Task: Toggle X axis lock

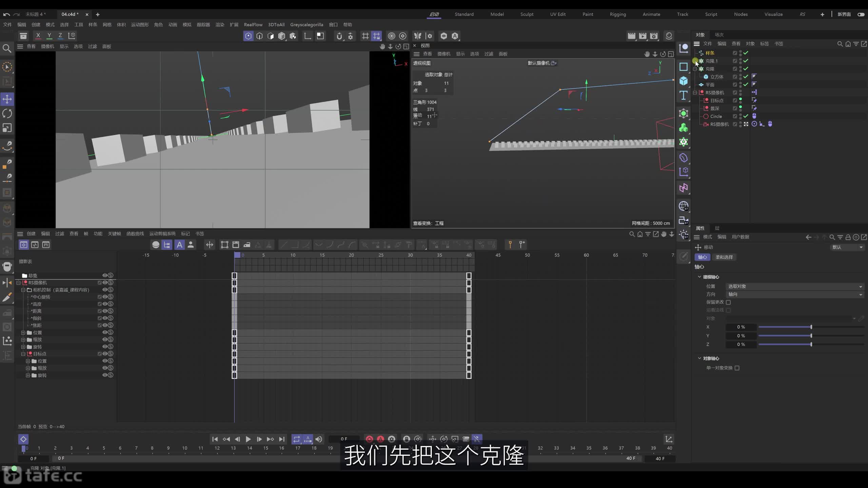Action: [38, 36]
